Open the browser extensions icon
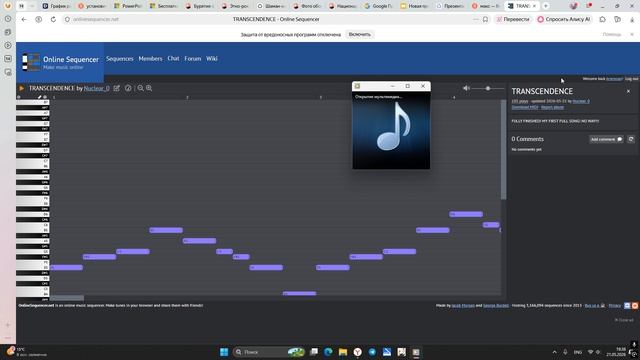 [602, 19]
